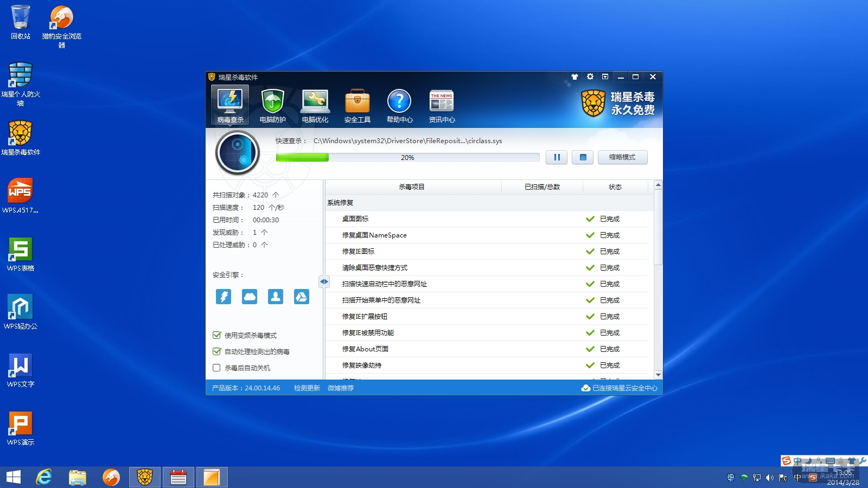Screen dimensions: 868x488
Task: Open the 电脑优化 optimization tab
Action: point(315,106)
